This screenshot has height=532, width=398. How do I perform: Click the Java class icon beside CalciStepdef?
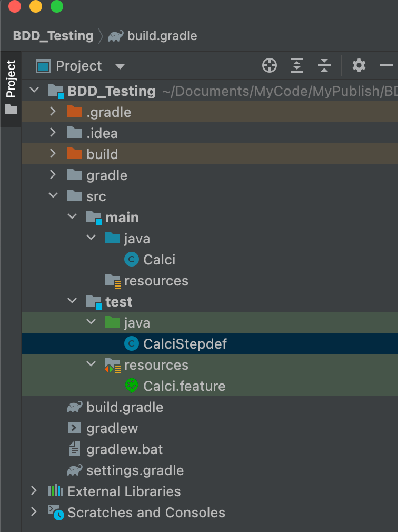(x=132, y=344)
